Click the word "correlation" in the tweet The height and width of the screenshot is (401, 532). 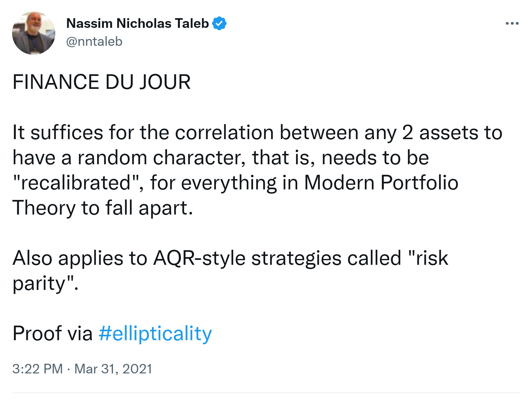point(224,133)
